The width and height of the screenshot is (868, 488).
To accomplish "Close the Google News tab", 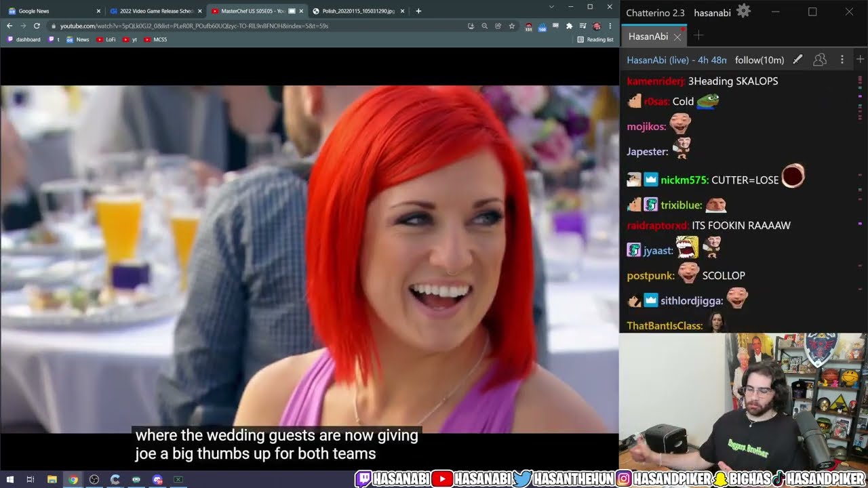I will click(98, 11).
